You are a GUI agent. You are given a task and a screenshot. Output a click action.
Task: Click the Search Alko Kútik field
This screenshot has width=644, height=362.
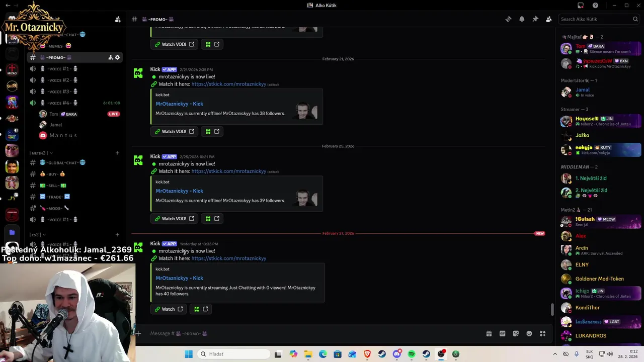tap(599, 19)
